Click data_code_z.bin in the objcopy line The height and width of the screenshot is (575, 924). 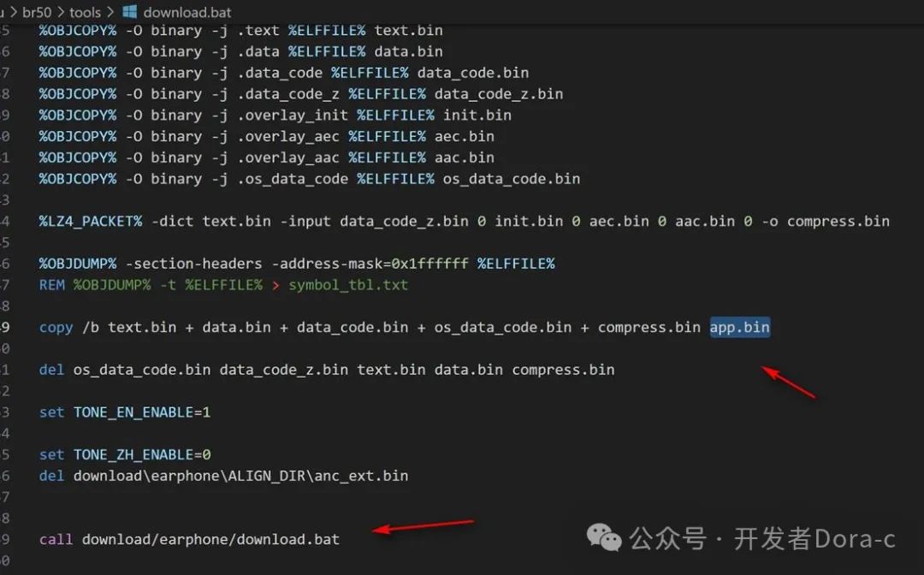[x=499, y=94]
